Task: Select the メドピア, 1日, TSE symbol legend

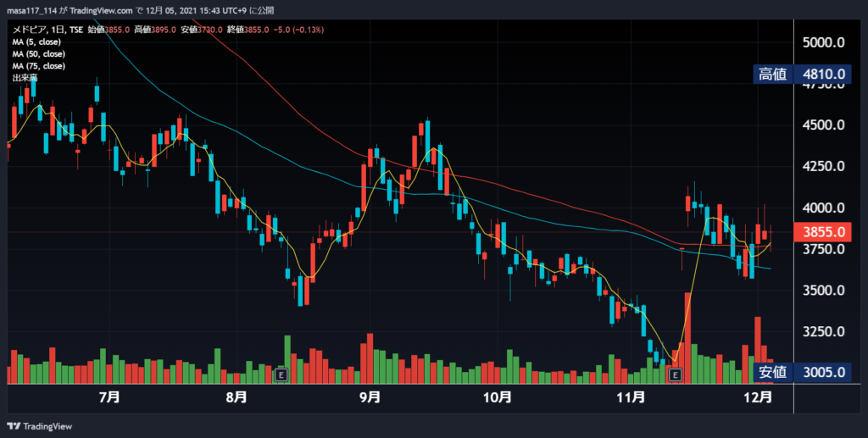Action: pos(47,30)
